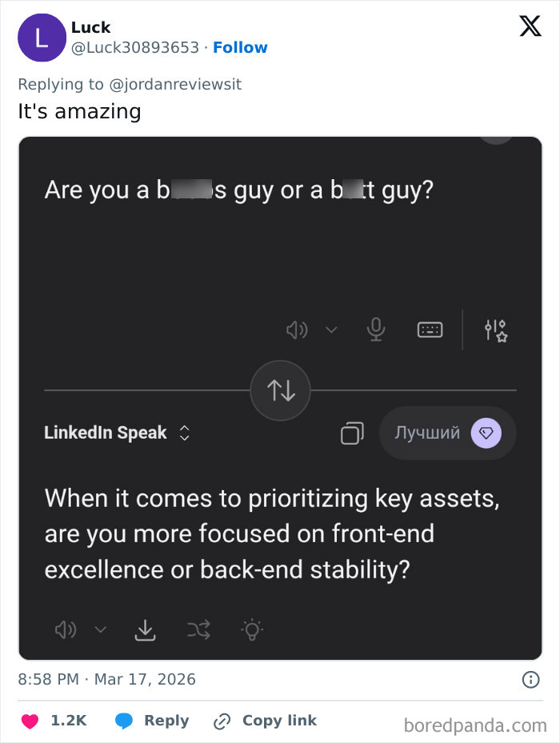
Task: Activate microphone voice input
Action: 376,330
